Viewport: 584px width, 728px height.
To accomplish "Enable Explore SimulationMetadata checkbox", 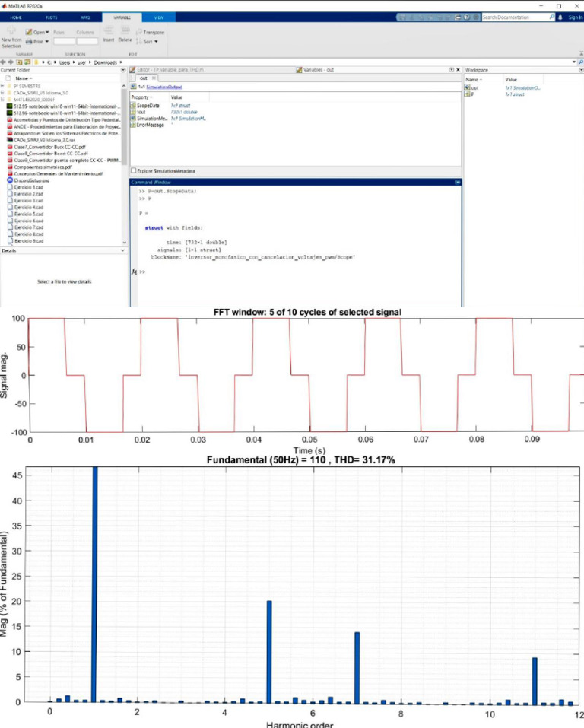I will pos(134,170).
